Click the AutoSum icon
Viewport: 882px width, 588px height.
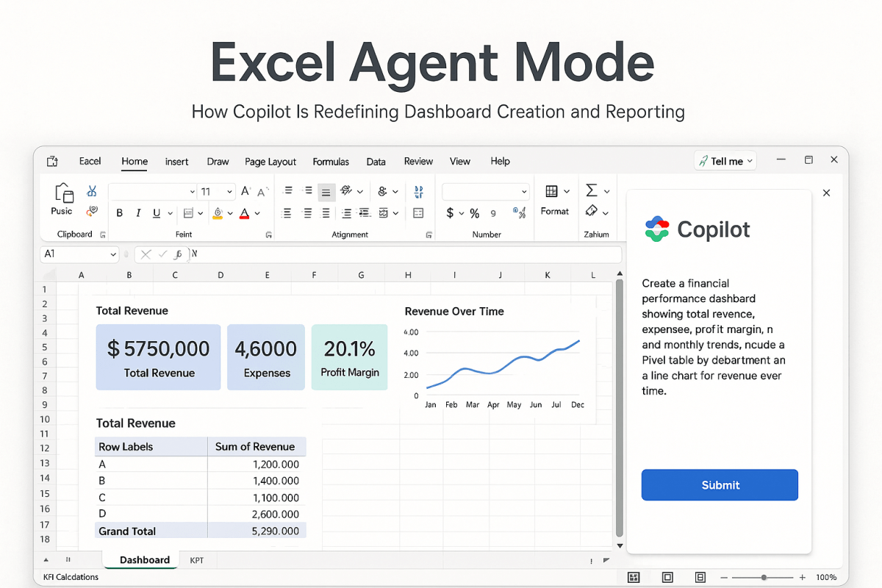coord(592,189)
